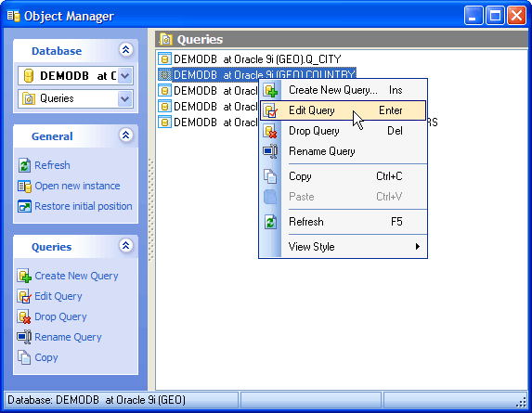Click the Refresh link in General
The width and height of the screenshot is (532, 413).
pos(52,165)
